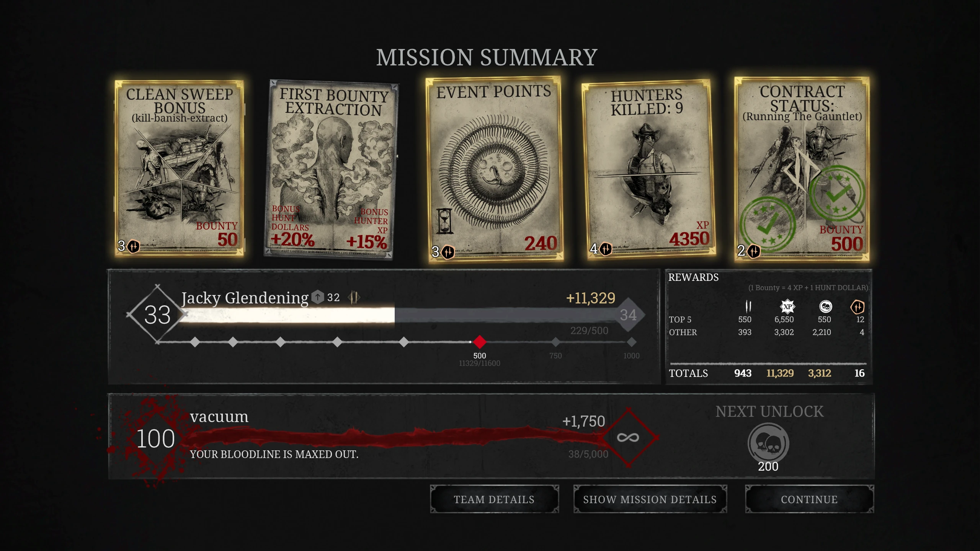Click the Hunt Dollars skull coin icon in Rewards
The width and height of the screenshot is (980, 551).
pyautogui.click(x=825, y=306)
